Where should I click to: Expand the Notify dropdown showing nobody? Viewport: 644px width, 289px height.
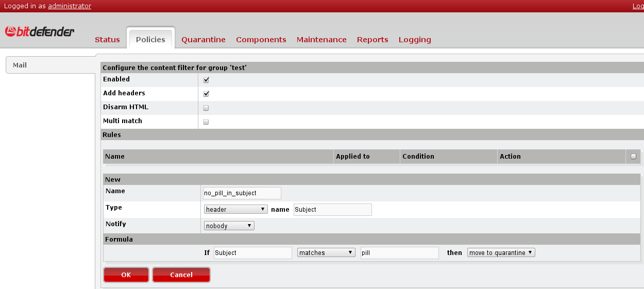coord(229,226)
